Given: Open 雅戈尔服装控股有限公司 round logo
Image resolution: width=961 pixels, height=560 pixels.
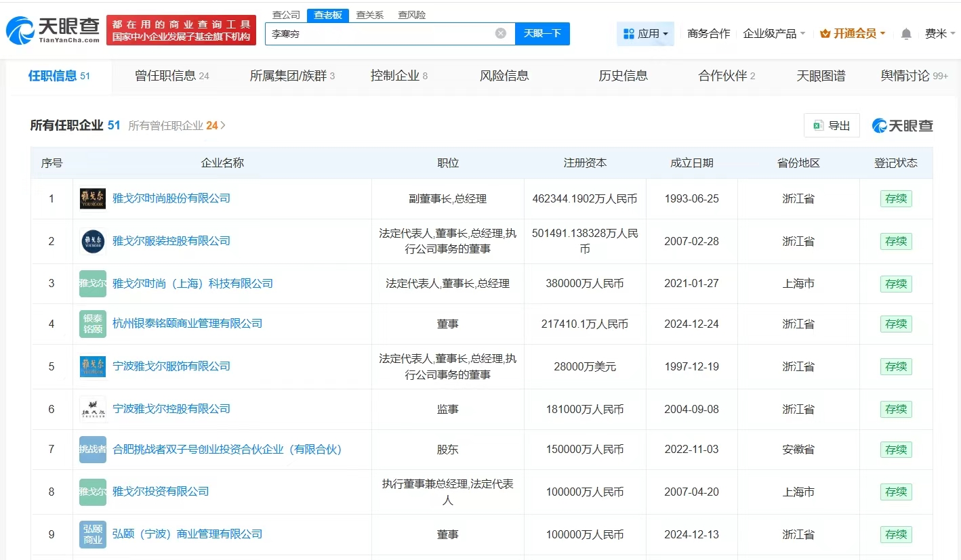Looking at the screenshot, I should (x=93, y=241).
